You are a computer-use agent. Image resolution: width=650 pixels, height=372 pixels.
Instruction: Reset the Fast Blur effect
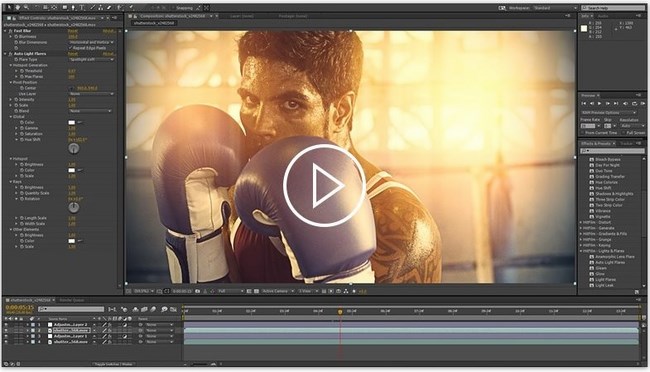point(73,31)
